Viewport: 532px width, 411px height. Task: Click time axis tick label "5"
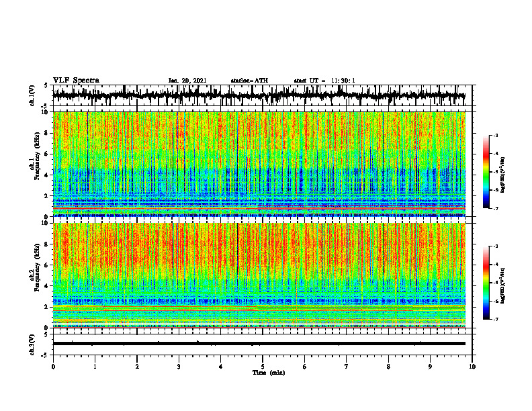click(263, 367)
